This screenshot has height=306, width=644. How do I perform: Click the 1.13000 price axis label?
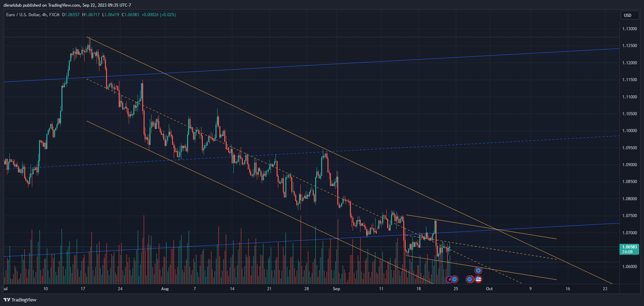click(629, 29)
